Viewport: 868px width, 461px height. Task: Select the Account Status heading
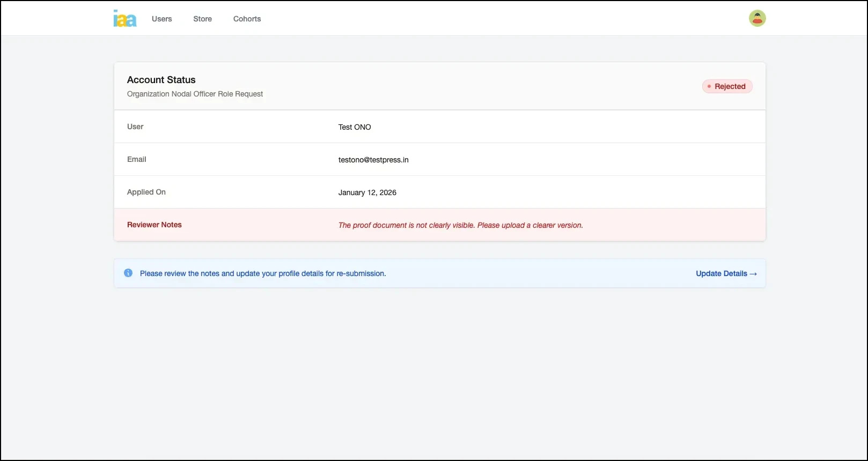161,80
